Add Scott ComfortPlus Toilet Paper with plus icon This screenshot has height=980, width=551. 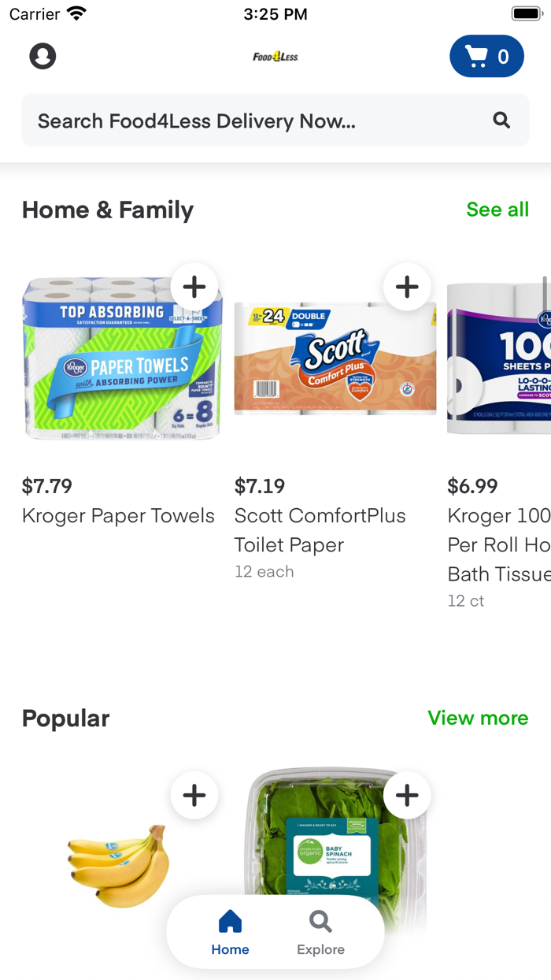coord(407,287)
